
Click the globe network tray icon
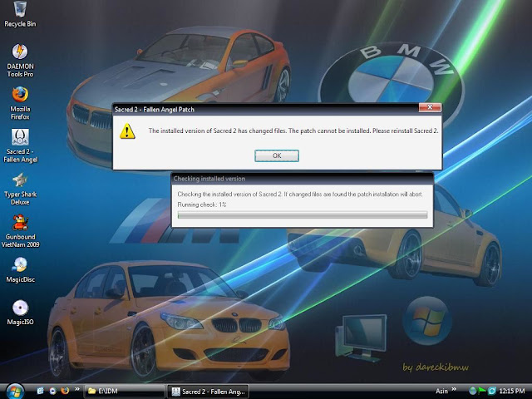click(473, 391)
